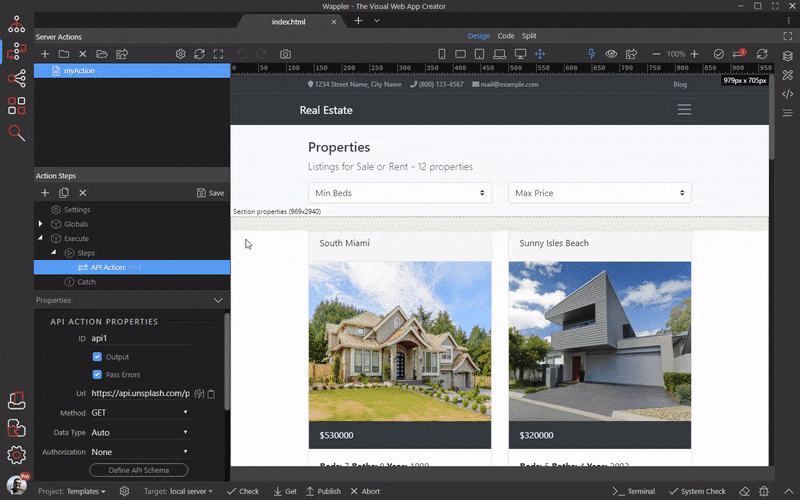Open the Authorization dropdown
This screenshot has width=800, height=500.
(x=139, y=452)
